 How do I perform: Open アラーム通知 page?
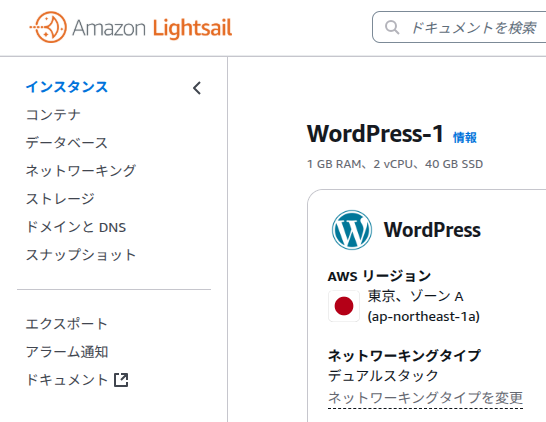coord(67,352)
